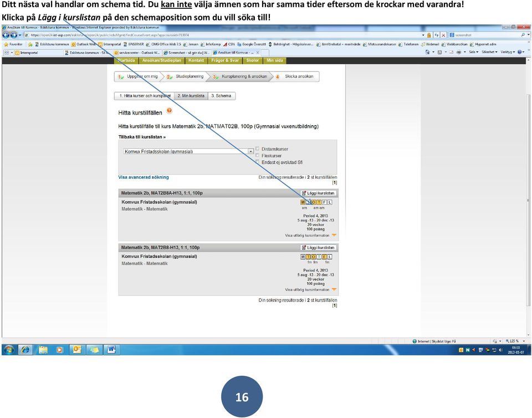Add MAT2B8A-H13 with Lägg i kurslistan
Screen dimensions: 532x418
pyautogui.click(x=318, y=193)
